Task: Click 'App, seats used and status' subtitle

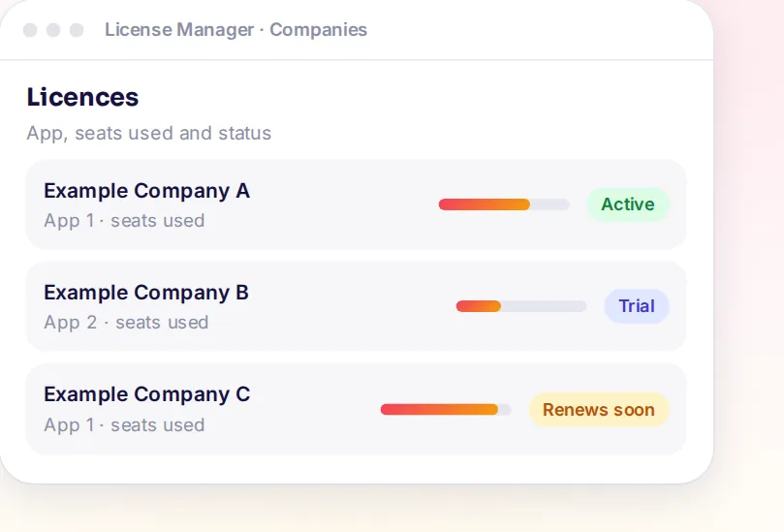Action: pyautogui.click(x=148, y=133)
